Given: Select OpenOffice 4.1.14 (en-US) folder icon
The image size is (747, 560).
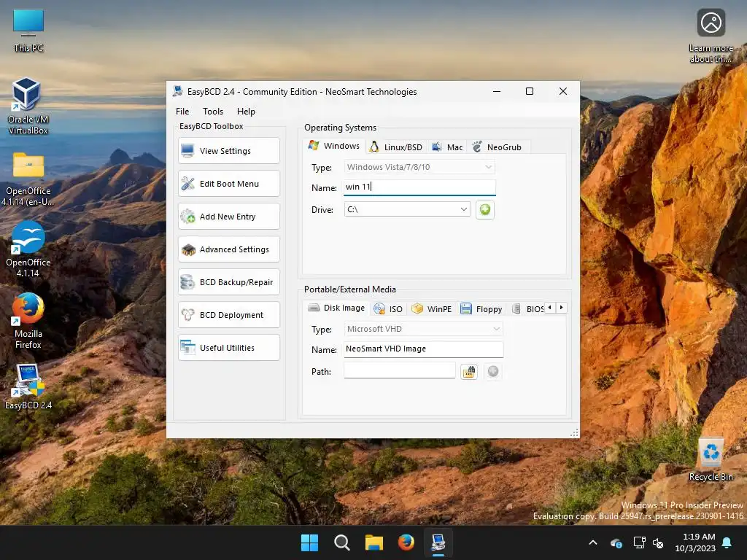Looking at the screenshot, I should click(x=28, y=179).
